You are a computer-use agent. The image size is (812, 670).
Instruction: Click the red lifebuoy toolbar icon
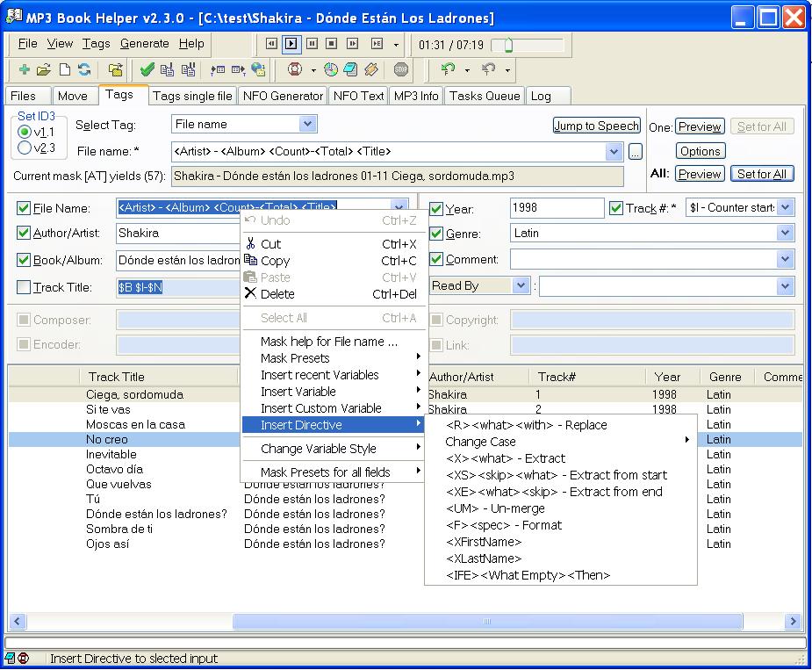pos(295,69)
